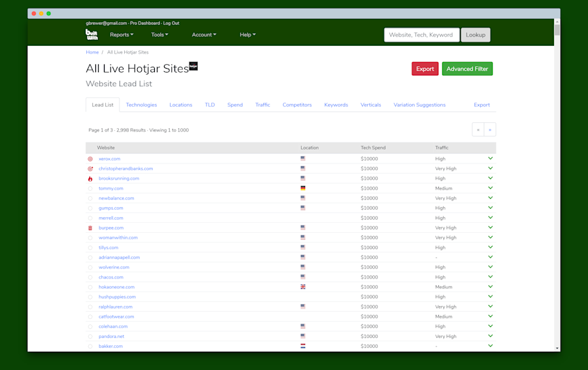Expand the christopherandbanks.com row chevron

(490, 168)
